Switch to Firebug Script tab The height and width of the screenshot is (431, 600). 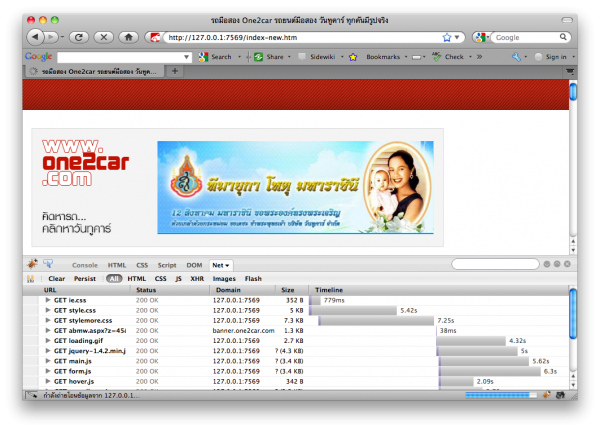click(x=167, y=265)
